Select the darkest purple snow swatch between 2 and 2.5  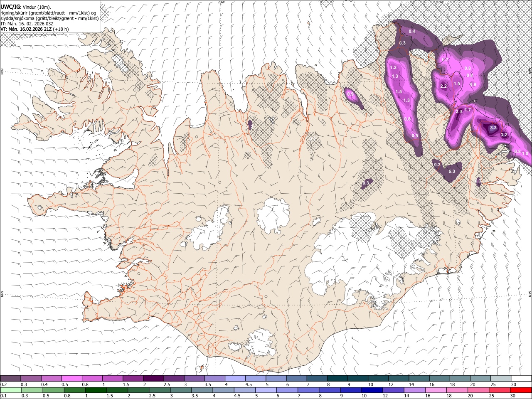click(153, 379)
